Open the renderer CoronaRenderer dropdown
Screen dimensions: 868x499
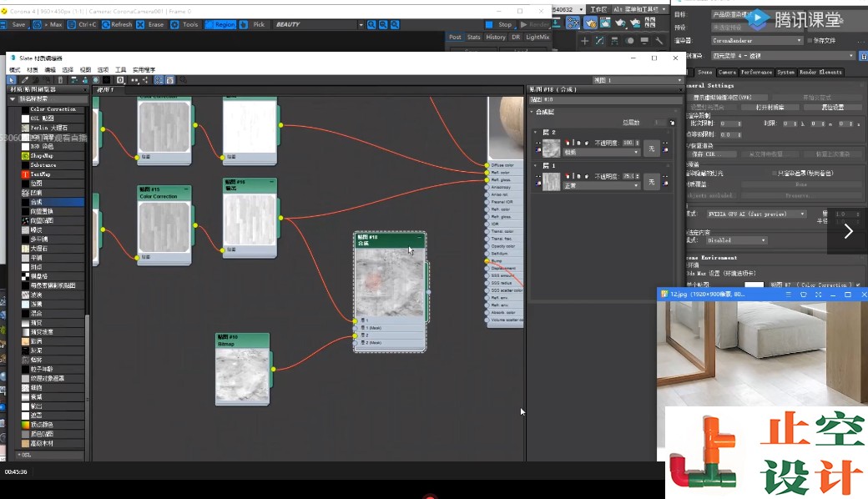click(757, 40)
